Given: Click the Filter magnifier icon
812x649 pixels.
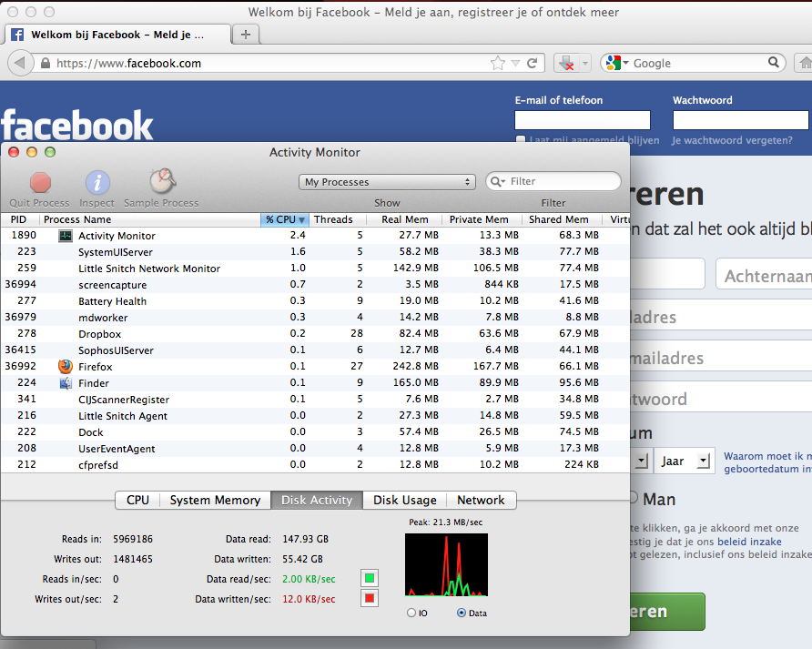Looking at the screenshot, I should pos(497,181).
